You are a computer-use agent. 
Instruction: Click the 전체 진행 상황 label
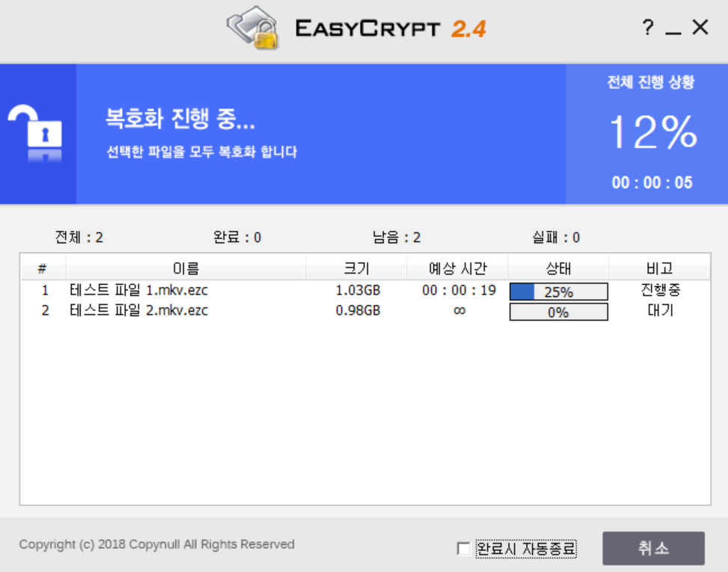[651, 82]
